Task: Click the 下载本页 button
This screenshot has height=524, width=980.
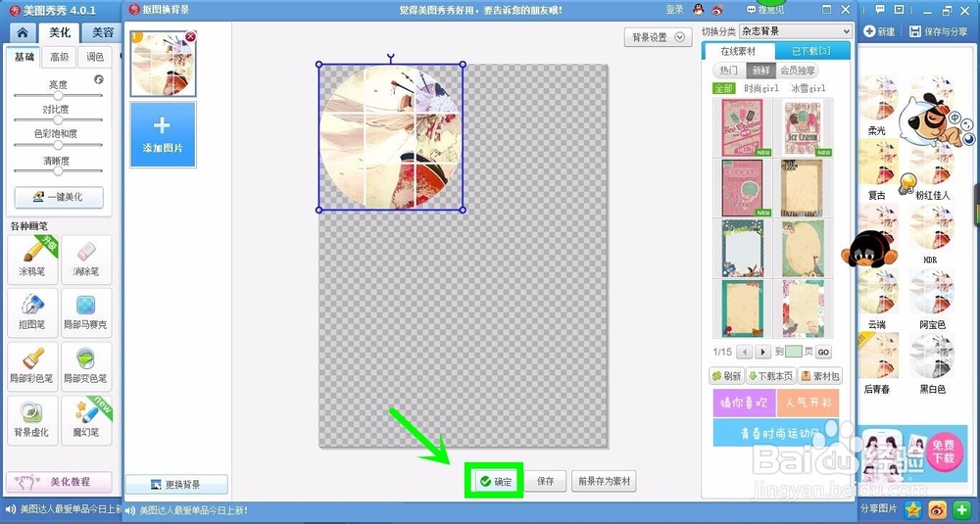Action: [x=770, y=376]
